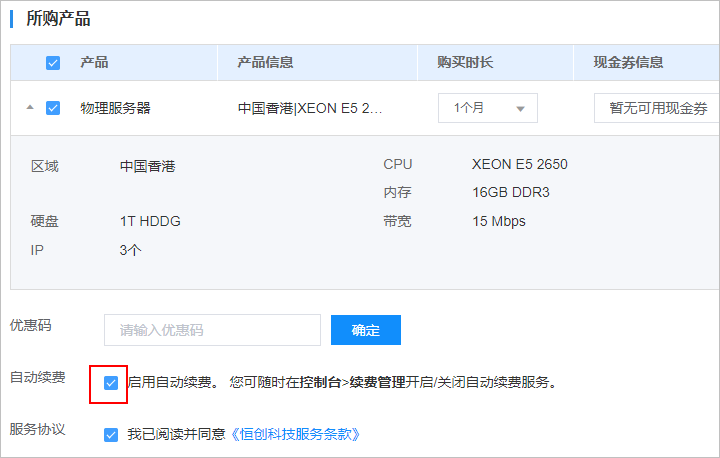
Task: Click the 服务协议 label
Action: 38,429
